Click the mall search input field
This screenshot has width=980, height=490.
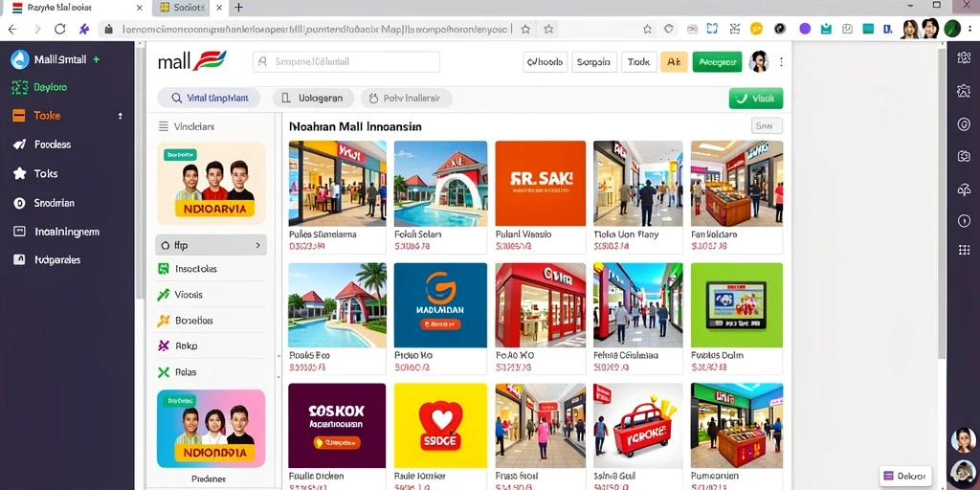(x=346, y=62)
